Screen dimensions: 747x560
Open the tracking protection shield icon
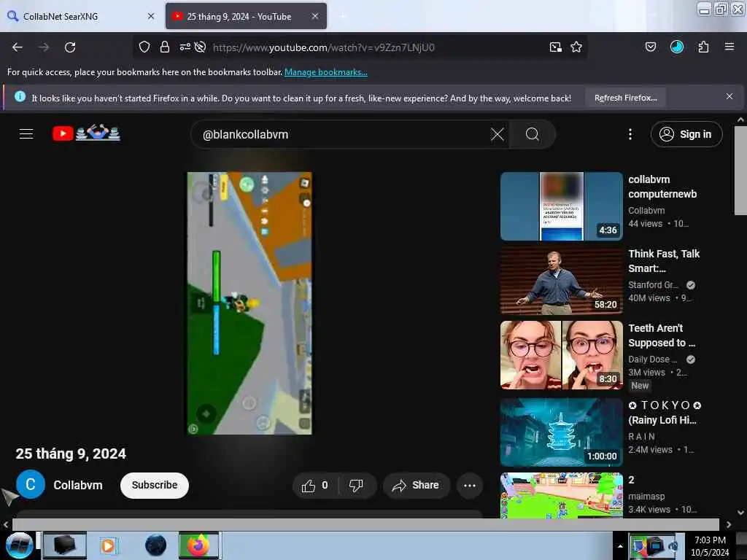144,47
